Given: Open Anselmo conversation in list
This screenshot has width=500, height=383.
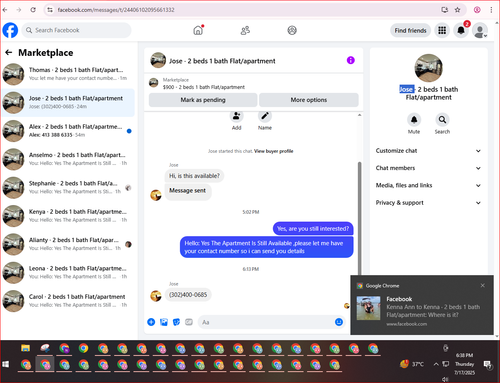Looking at the screenshot, I should 68,159.
